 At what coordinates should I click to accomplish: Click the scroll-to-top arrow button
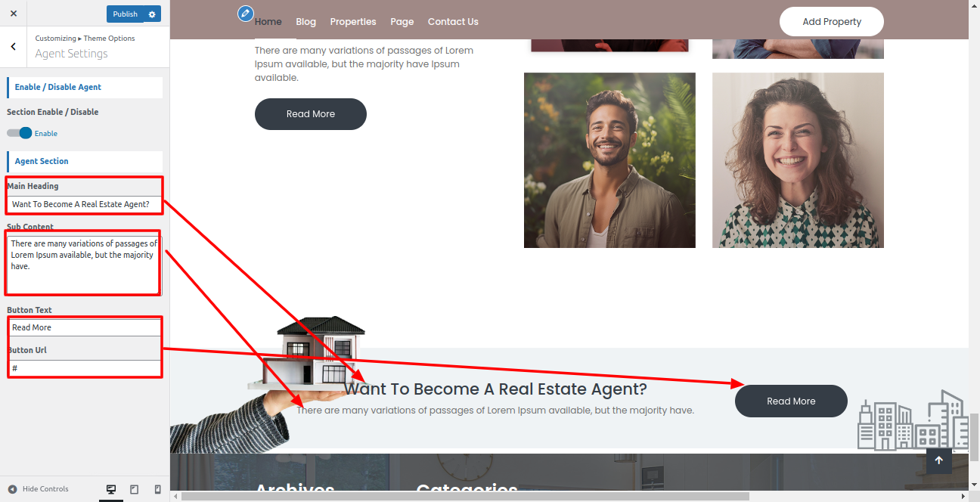[939, 460]
